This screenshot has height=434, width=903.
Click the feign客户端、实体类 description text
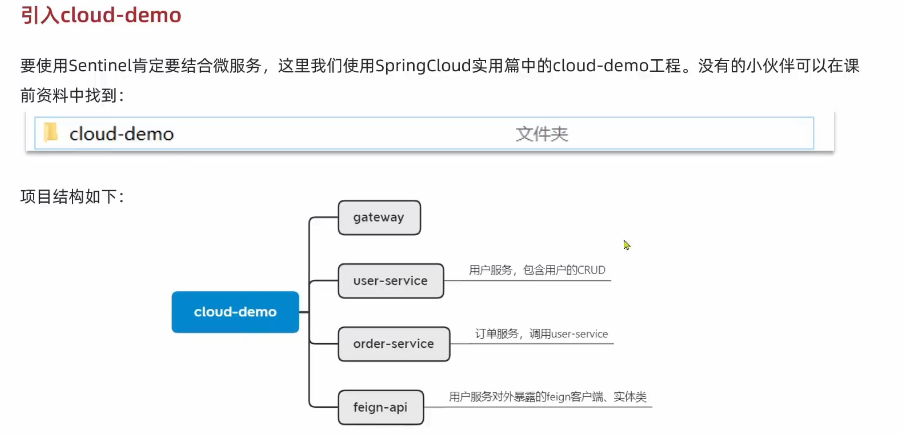(x=549, y=397)
